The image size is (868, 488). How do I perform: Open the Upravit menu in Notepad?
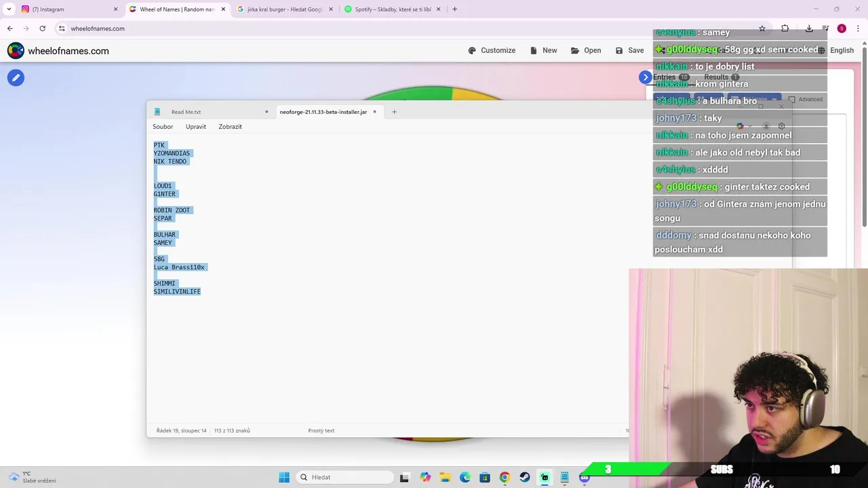pyautogui.click(x=196, y=127)
